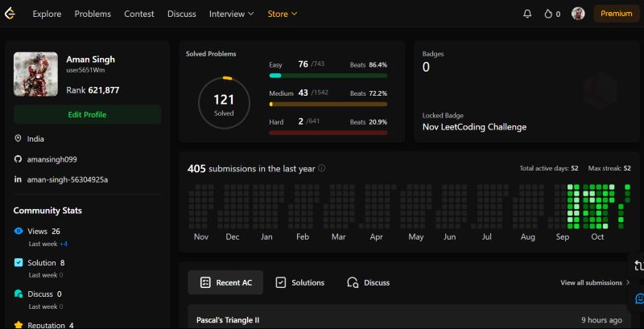Click the Solutions tab checkbox icon
The image size is (644, 329).
tap(280, 282)
